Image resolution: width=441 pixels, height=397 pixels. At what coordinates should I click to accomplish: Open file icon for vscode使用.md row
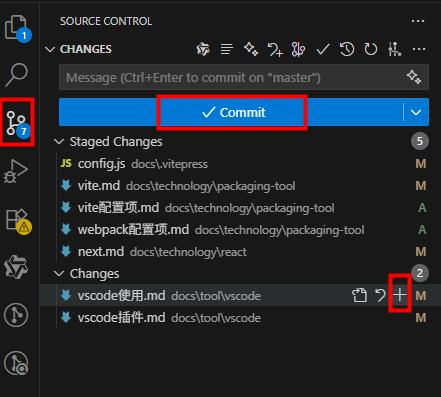[359, 295]
